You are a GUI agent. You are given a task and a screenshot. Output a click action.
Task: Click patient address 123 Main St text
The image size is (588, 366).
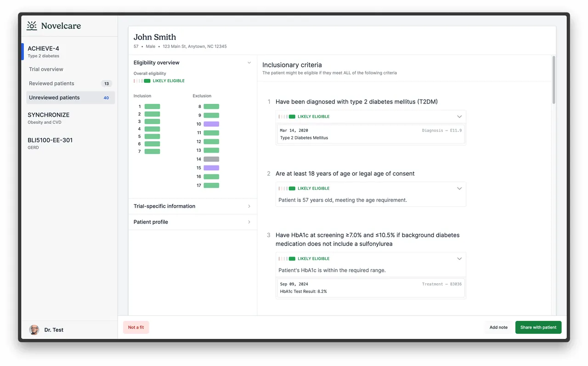[195, 46]
